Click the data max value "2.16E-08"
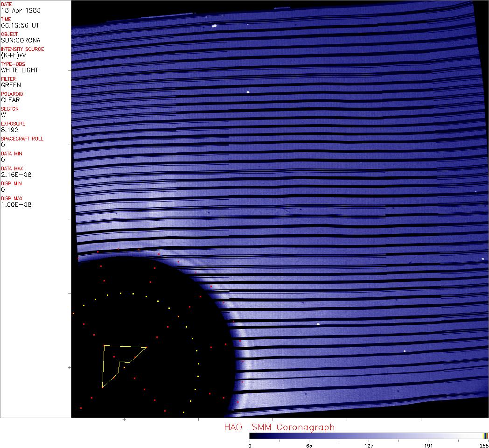 click(16, 175)
